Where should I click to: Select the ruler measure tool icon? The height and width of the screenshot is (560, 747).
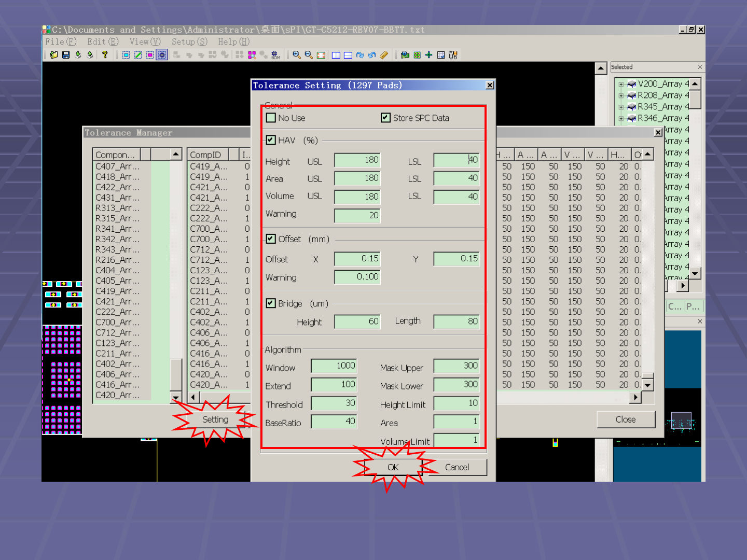(x=384, y=55)
